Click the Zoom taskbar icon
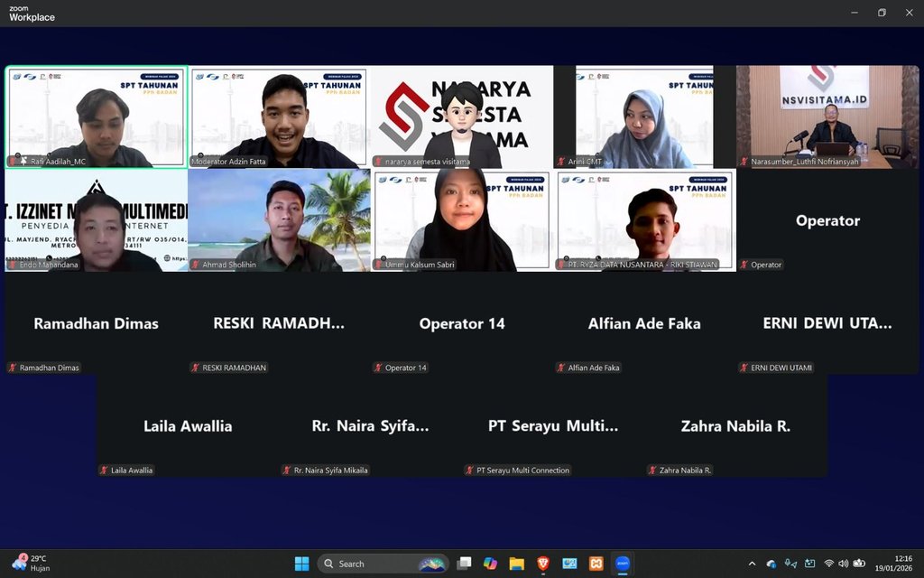The width and height of the screenshot is (924, 578). click(x=623, y=564)
